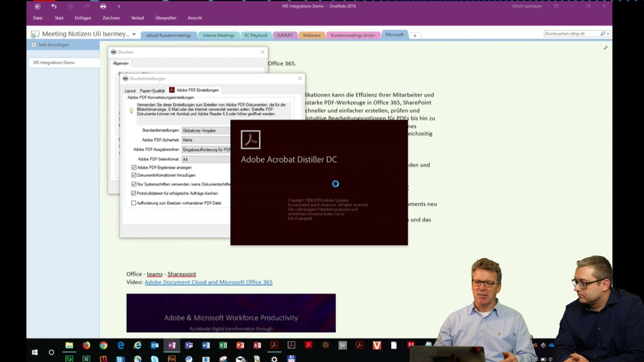Open Word from the taskbar
644x362 pixels.
206,345
